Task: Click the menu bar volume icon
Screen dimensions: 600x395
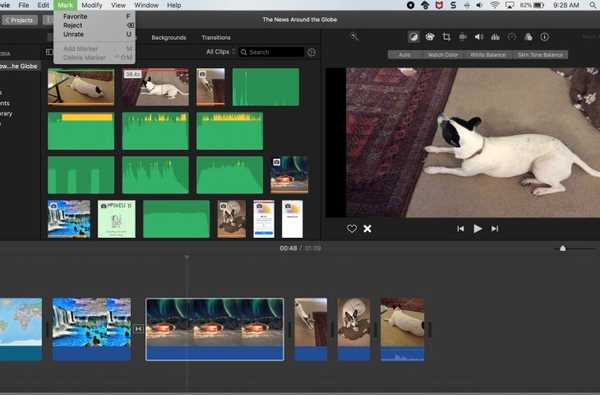Action: tap(479, 5)
